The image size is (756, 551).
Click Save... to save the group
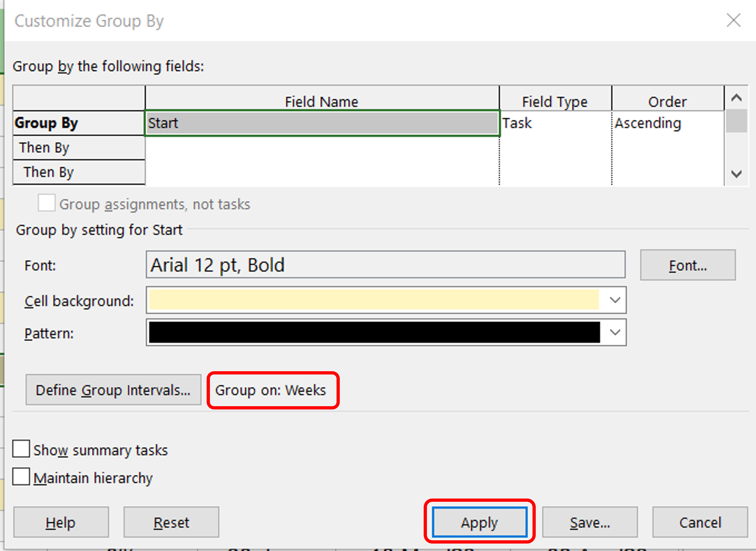pyautogui.click(x=590, y=522)
